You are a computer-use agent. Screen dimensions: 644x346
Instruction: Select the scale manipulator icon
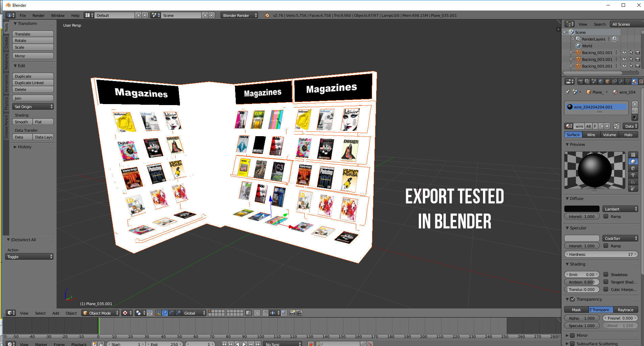178,313
